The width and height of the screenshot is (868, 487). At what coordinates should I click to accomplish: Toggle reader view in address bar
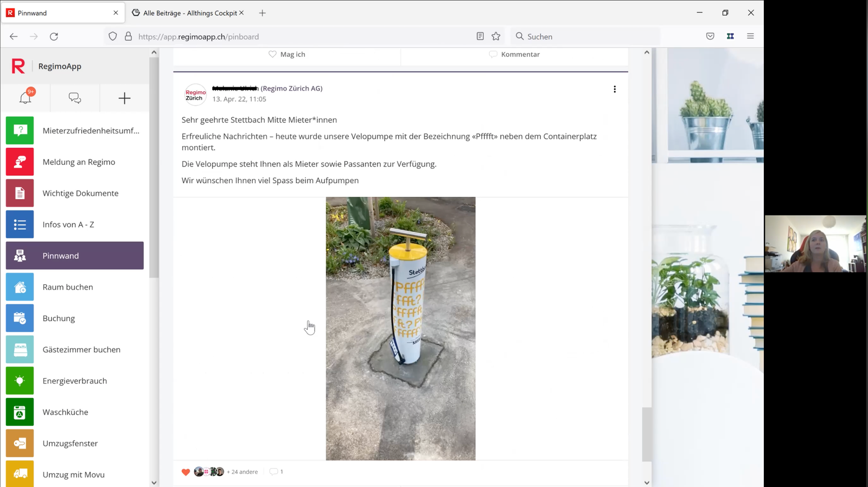[480, 36]
